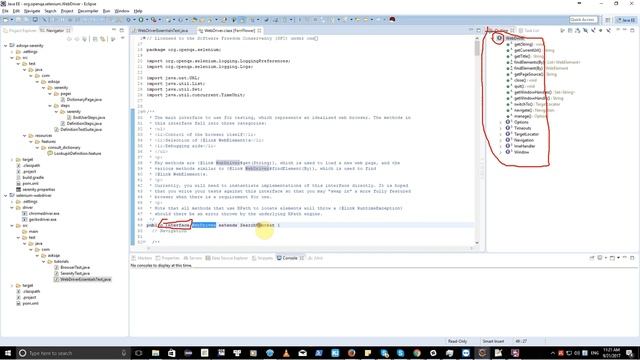Open File Explorer from the taskbar
640x360 pixels.
[x=156, y=353]
